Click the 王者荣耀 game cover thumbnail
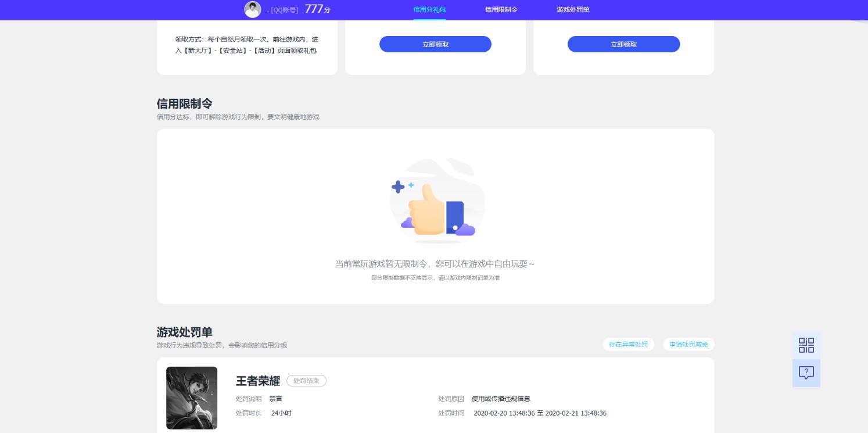This screenshot has height=433, width=868. tap(192, 398)
